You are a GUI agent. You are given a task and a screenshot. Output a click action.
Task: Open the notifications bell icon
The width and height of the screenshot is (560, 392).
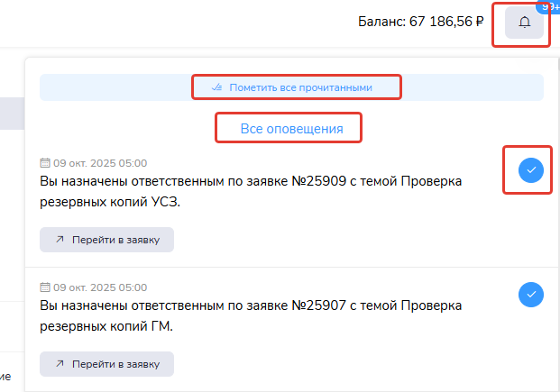[524, 23]
